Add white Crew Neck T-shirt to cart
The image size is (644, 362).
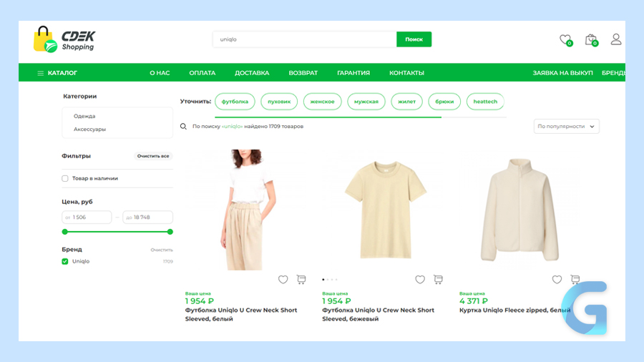coord(301,280)
